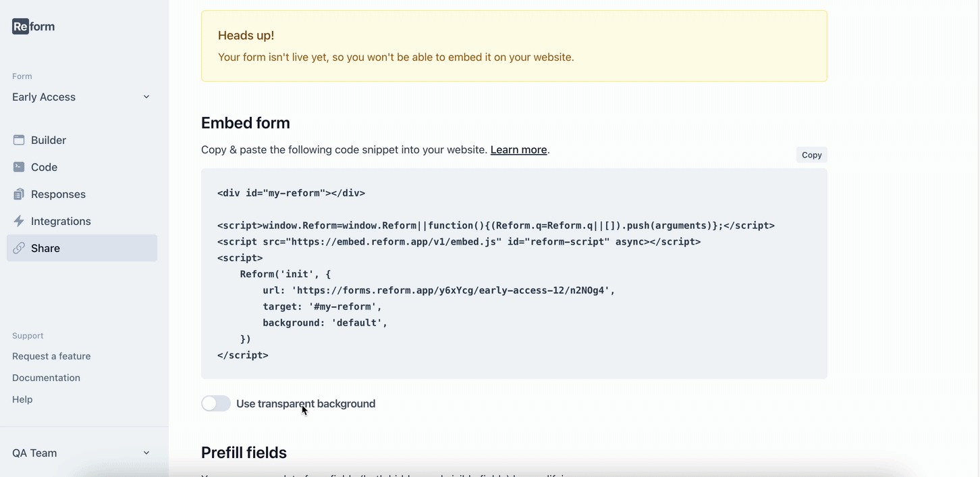Click the 'Use transparent background' label

306,403
